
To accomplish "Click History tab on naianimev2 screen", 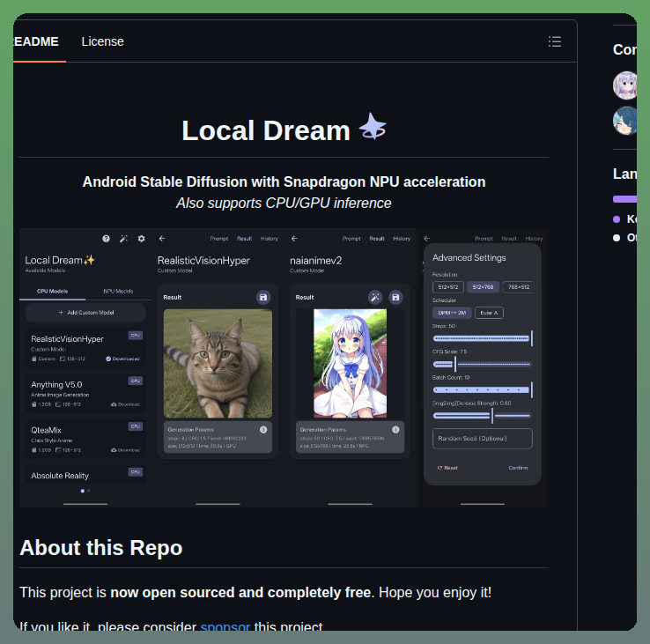I will tap(402, 239).
